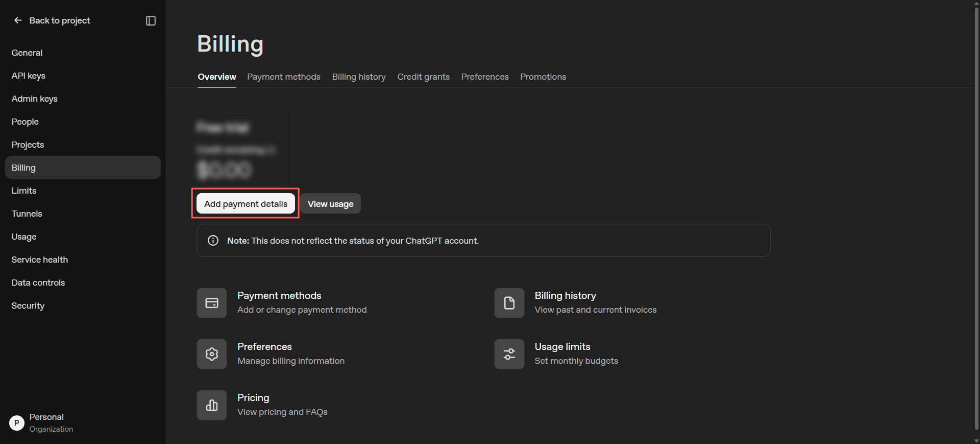The width and height of the screenshot is (980, 444).
Task: Click the back arrow icon
Action: [18, 20]
